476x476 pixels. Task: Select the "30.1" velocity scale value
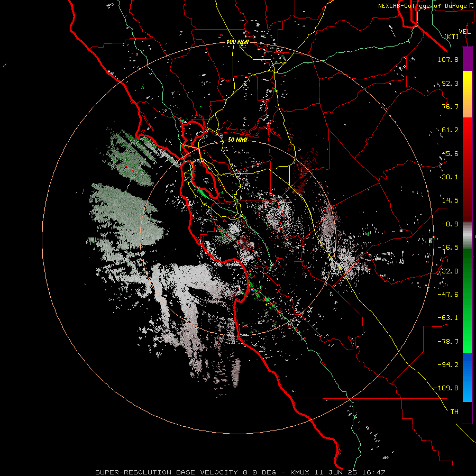pos(450,177)
